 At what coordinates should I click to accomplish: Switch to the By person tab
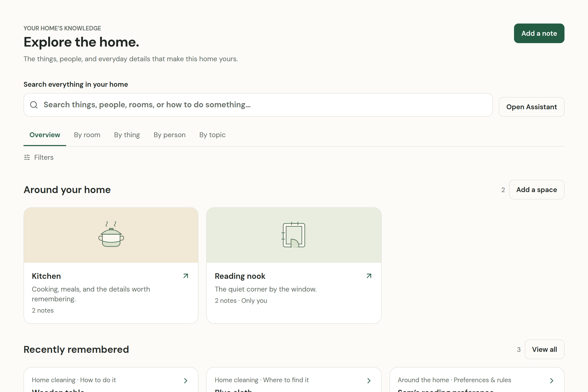pos(170,135)
